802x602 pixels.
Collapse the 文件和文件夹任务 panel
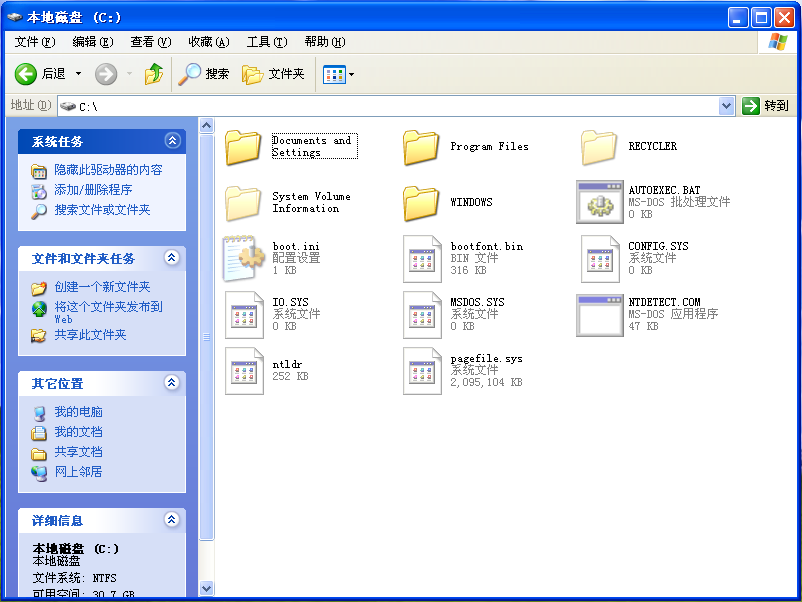[x=172, y=257]
